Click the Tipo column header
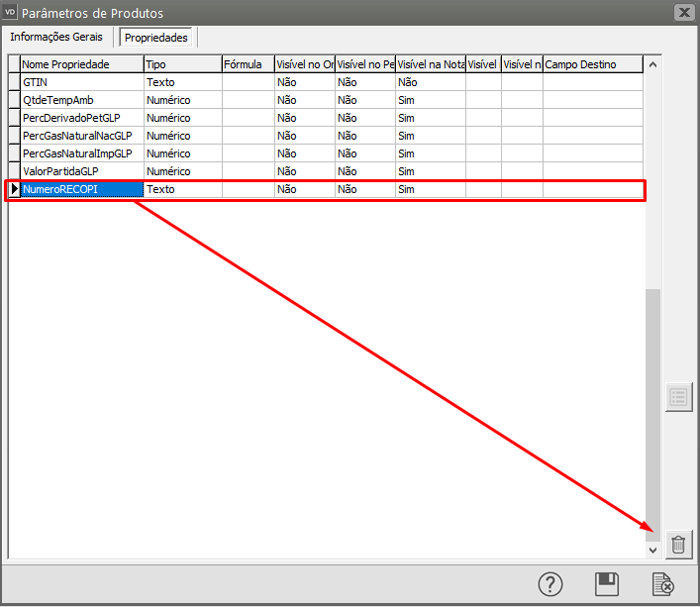This screenshot has height=607, width=700. (x=183, y=64)
